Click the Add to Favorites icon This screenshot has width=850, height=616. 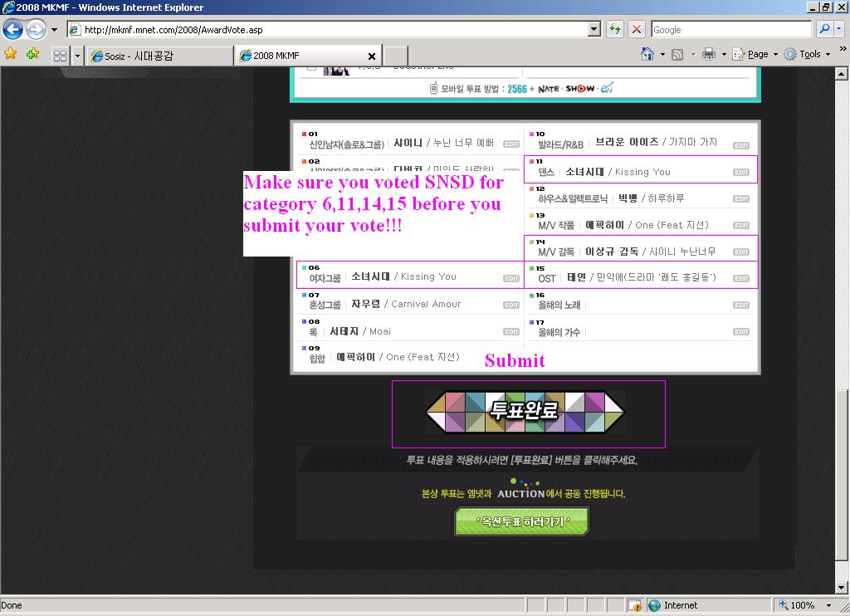(32, 55)
